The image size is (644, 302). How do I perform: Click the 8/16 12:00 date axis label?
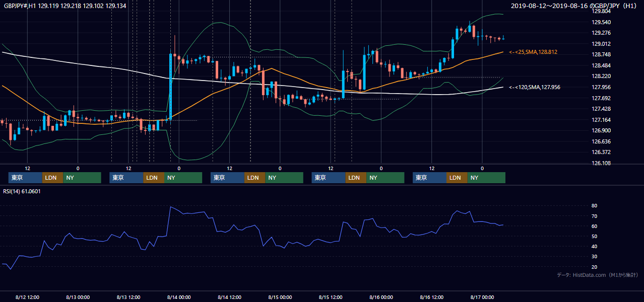click(432, 297)
